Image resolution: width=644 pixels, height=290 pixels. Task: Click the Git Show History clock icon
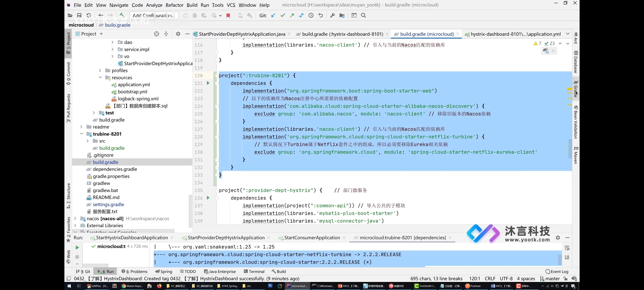click(311, 16)
